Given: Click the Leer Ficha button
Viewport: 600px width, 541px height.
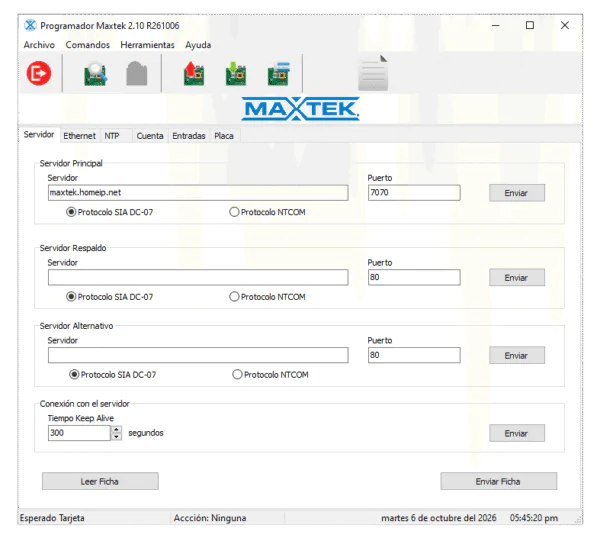Looking at the screenshot, I should pyautogui.click(x=100, y=481).
